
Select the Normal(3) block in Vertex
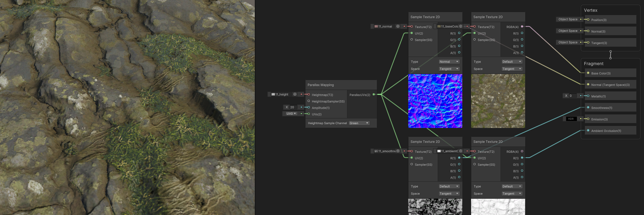[610, 31]
